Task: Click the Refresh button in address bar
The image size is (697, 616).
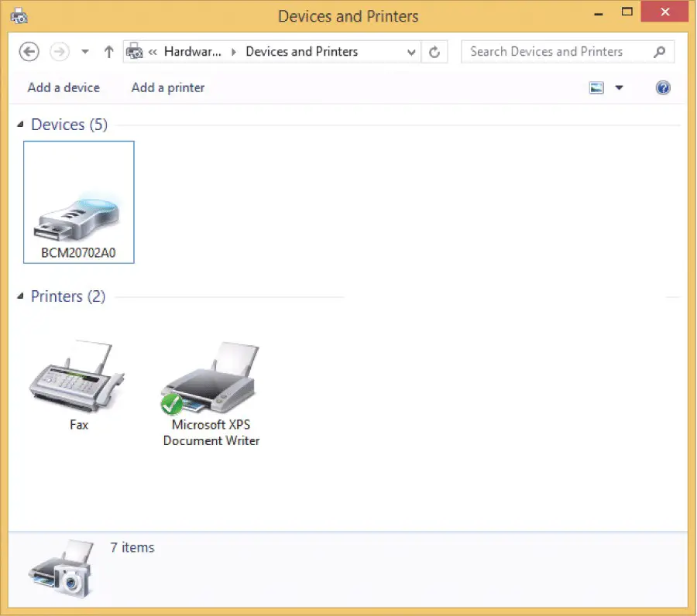Action: [434, 52]
